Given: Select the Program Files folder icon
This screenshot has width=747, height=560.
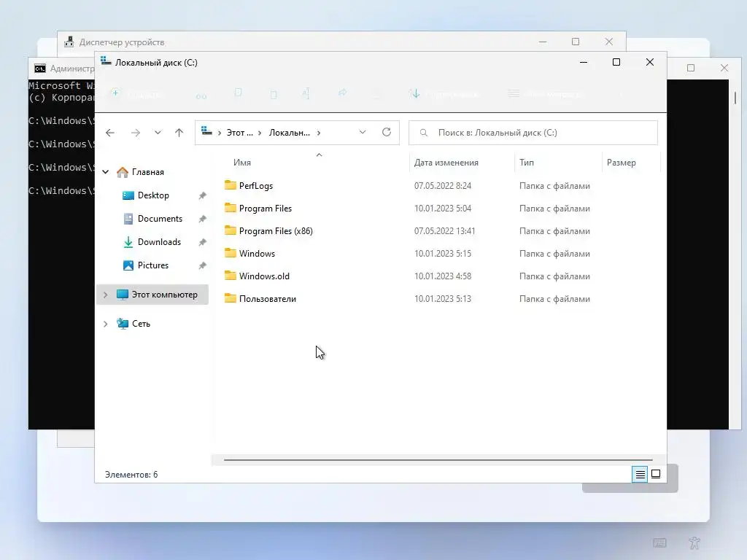Looking at the screenshot, I should pyautogui.click(x=231, y=208).
